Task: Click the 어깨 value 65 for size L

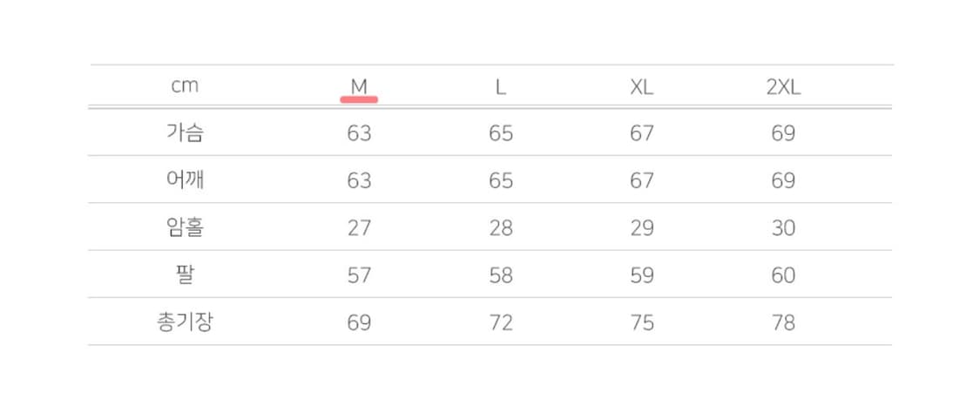Action: (x=501, y=180)
